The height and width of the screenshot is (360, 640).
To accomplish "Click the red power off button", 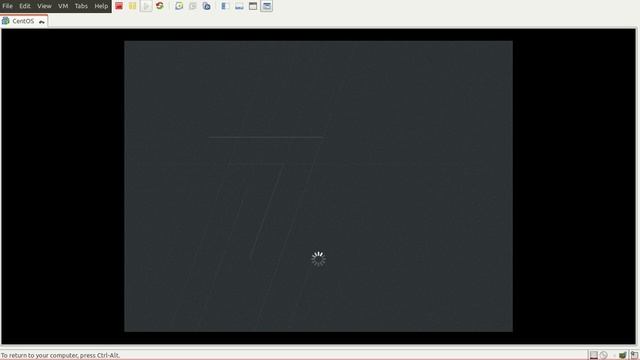I will [x=119, y=6].
